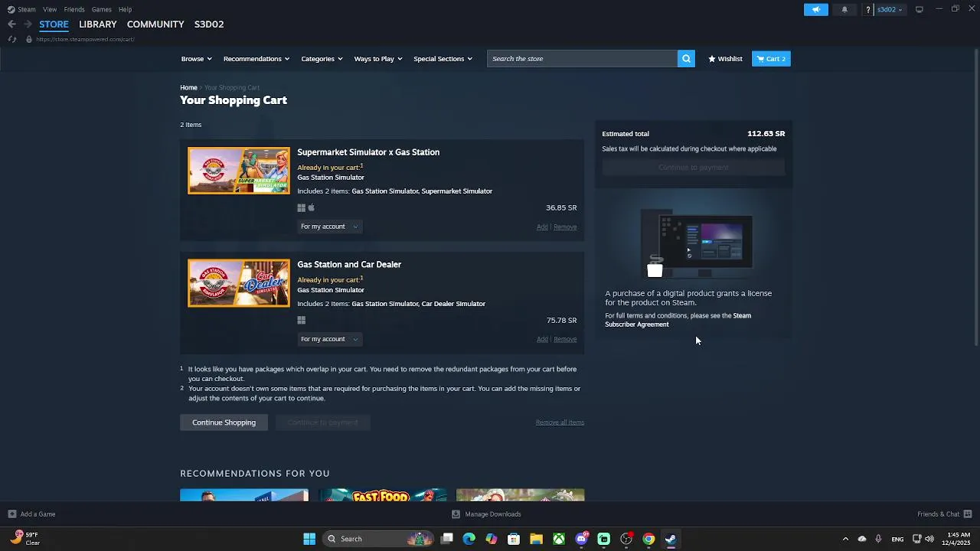Open the s3d02 account dropdown
980x551 pixels.
(890, 9)
